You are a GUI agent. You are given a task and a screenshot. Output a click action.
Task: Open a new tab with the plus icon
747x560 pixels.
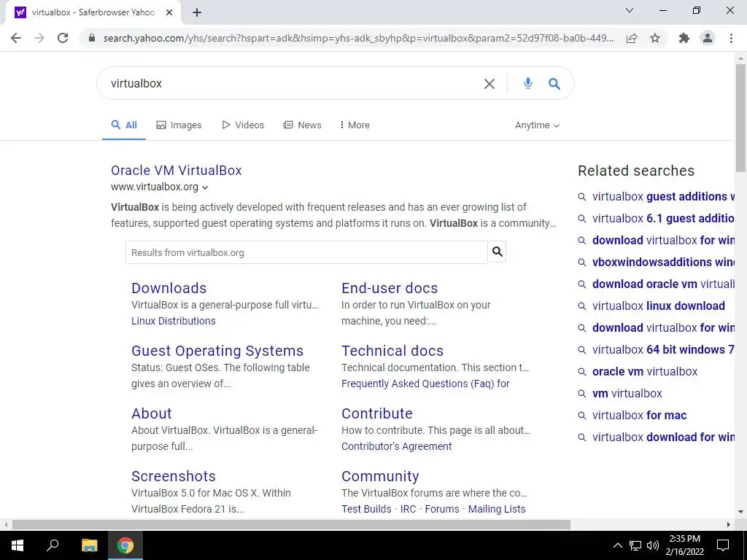[x=197, y=12]
